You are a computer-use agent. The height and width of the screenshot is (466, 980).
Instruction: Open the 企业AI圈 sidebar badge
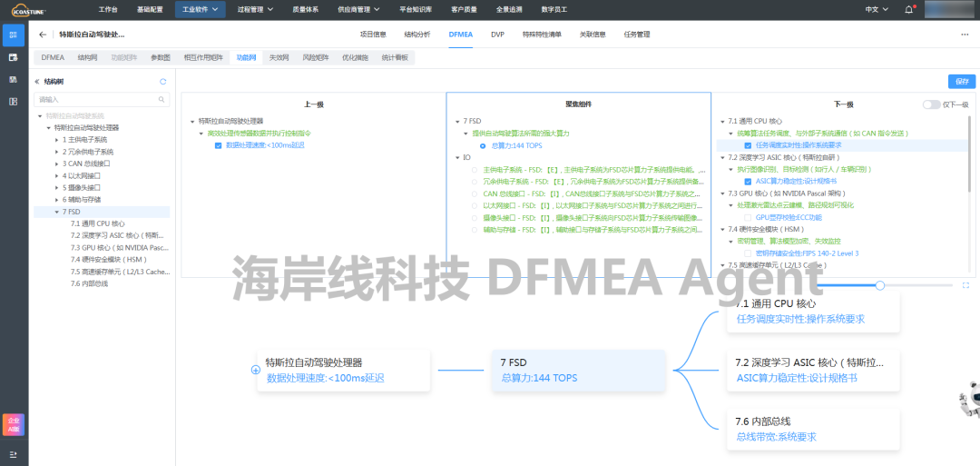click(x=14, y=424)
